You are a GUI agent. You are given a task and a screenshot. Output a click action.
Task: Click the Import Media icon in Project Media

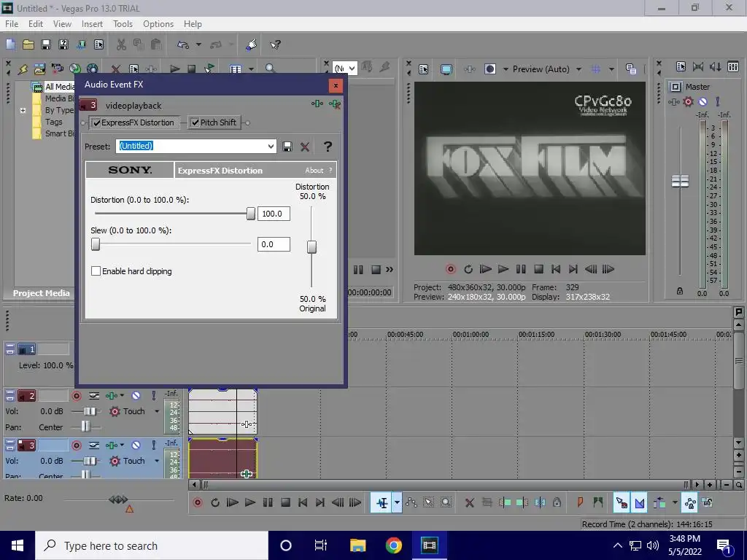[x=39, y=69]
